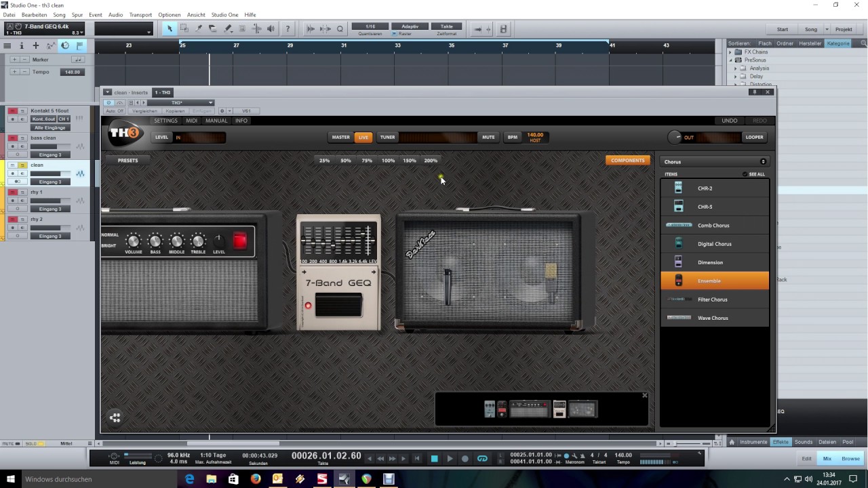868x488 pixels.
Task: Open the toolbar question mark help
Action: click(288, 28)
